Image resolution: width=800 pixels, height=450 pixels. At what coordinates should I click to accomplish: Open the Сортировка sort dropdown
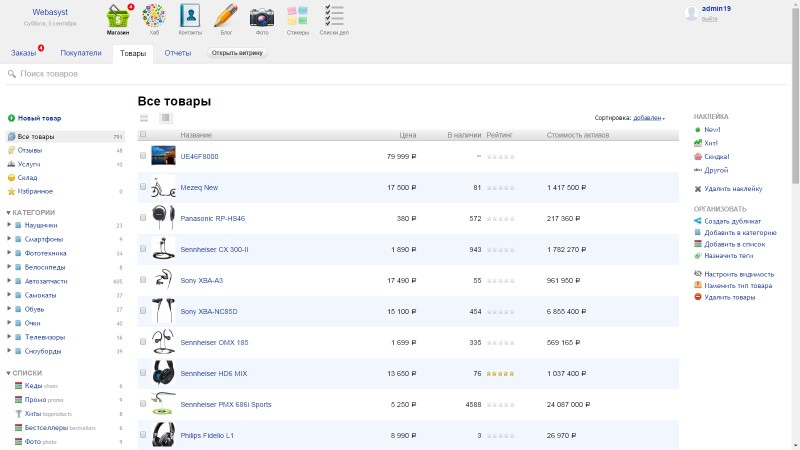pos(648,118)
